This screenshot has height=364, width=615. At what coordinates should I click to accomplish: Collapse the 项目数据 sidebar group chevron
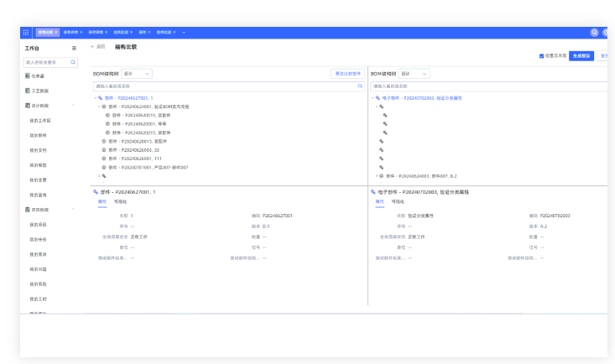(73, 210)
